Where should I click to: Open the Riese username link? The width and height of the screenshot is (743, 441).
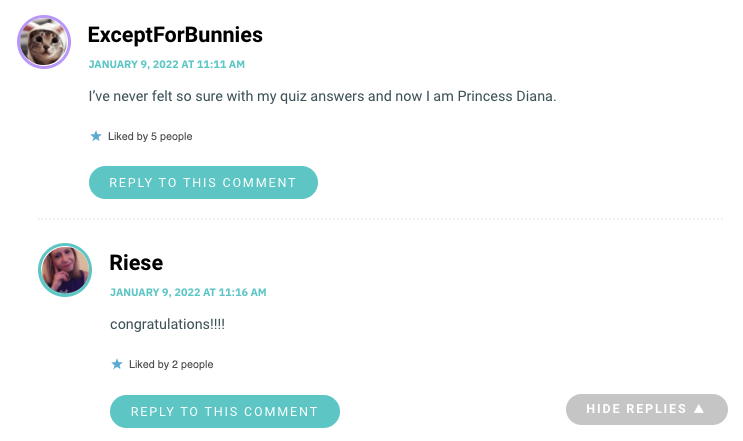(136, 262)
